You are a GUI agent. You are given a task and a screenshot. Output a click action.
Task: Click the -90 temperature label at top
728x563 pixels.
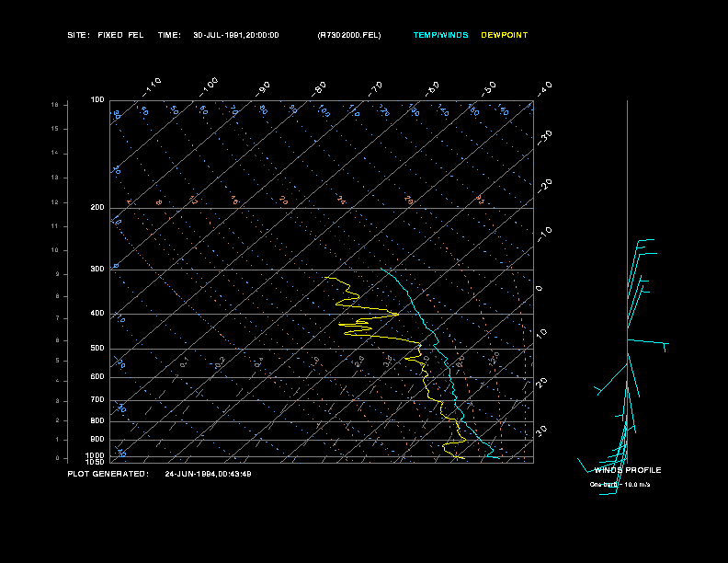click(x=263, y=89)
